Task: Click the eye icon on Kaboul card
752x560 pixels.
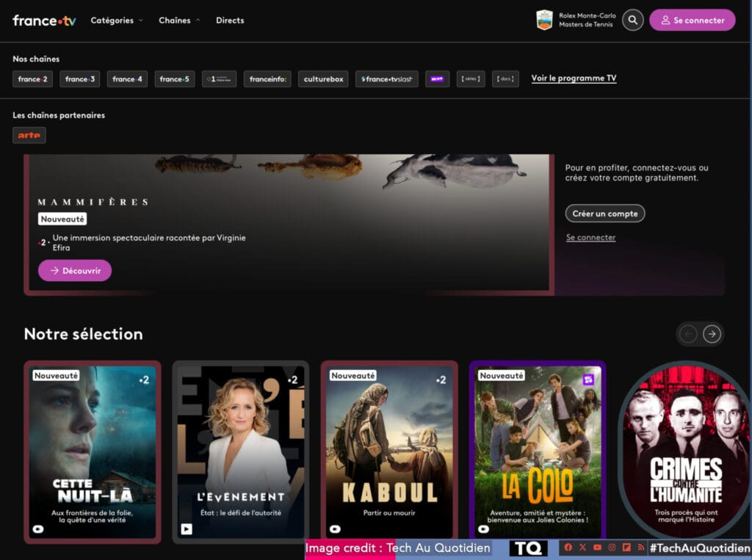Action: click(335, 529)
